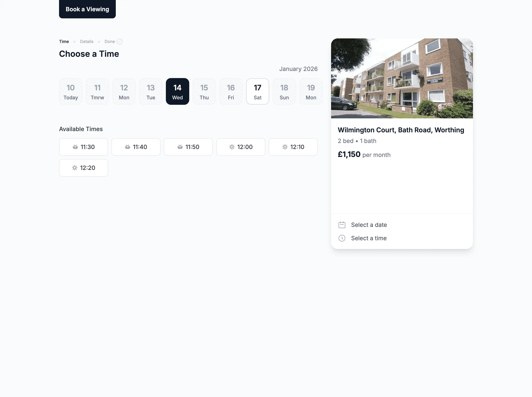Click the calendar icon next to Select a date
This screenshot has width=532, height=397.
pyautogui.click(x=342, y=224)
